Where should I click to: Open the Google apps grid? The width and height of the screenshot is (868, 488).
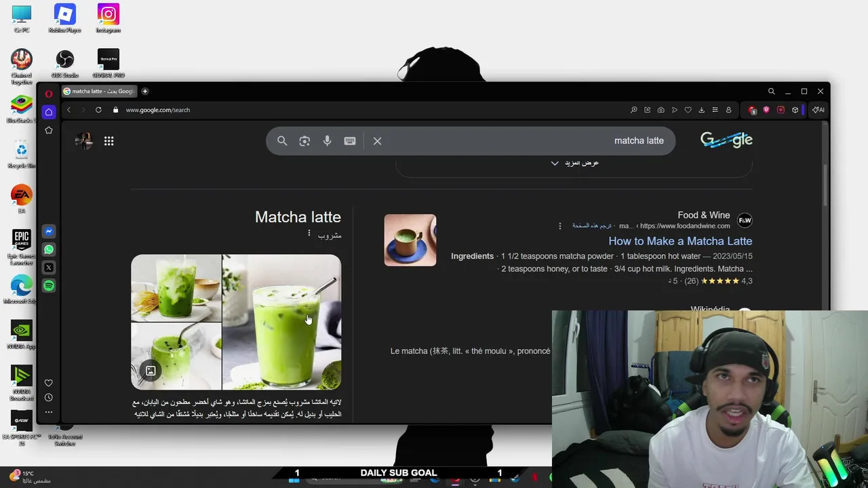click(x=108, y=141)
